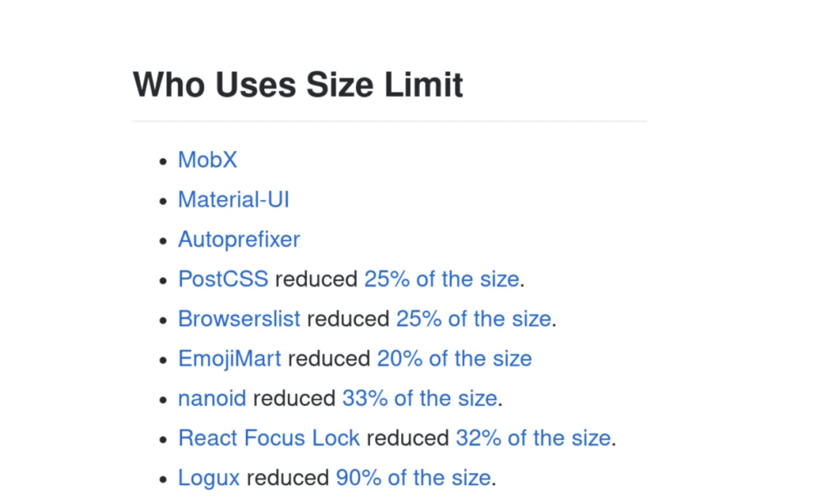Follow the Logux link
This screenshot has width=840, height=504.
[x=209, y=478]
